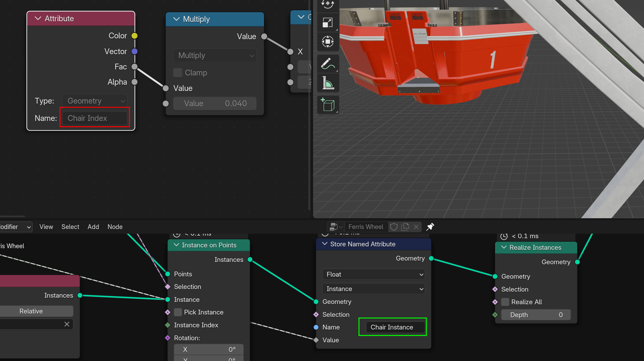This screenshot has width=644, height=361.
Task: Select the Transform tool icon
Action: (x=328, y=42)
